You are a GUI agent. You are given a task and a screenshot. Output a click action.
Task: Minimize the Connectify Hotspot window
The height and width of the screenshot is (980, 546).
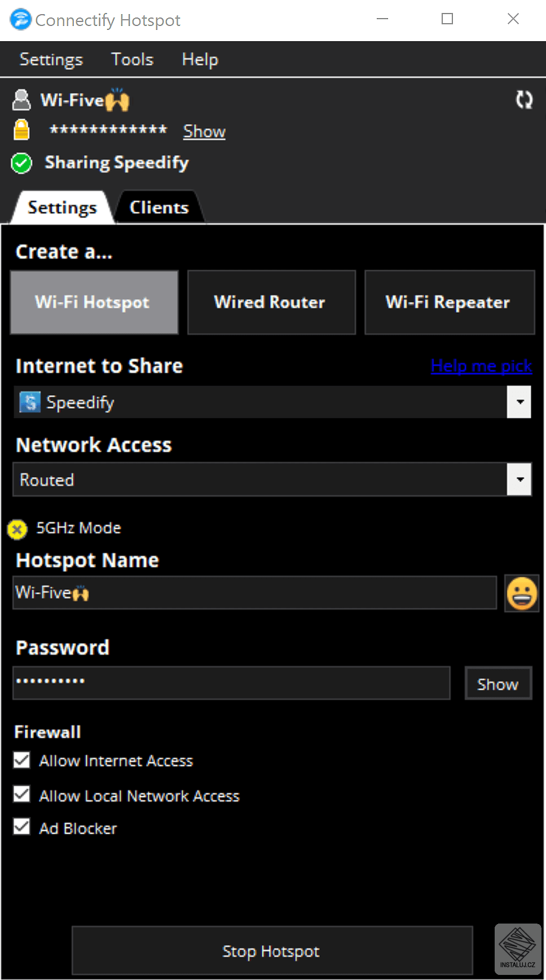[x=382, y=19]
